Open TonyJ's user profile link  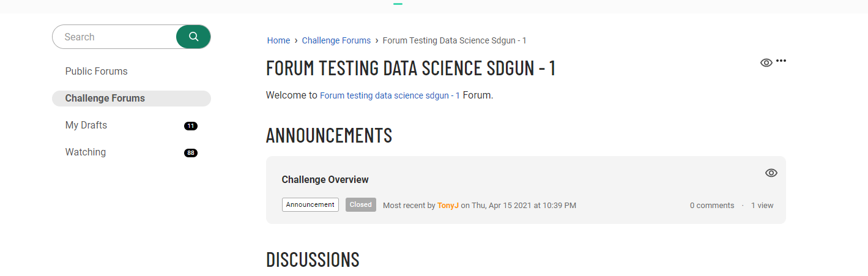tap(448, 206)
